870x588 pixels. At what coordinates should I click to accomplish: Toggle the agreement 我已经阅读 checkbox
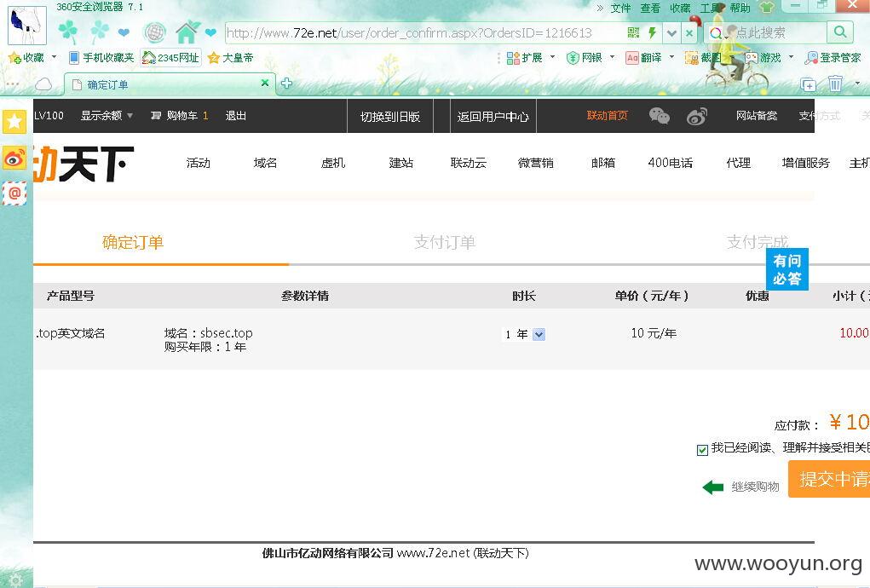[702, 449]
